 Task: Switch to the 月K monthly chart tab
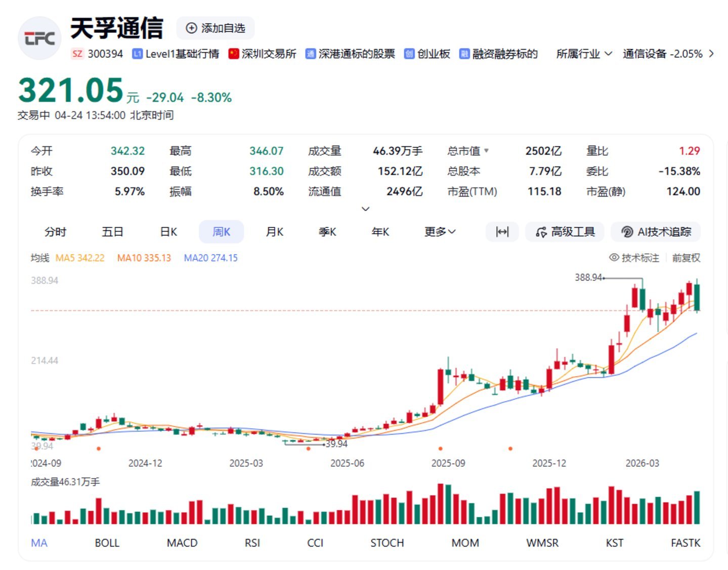[x=273, y=232]
